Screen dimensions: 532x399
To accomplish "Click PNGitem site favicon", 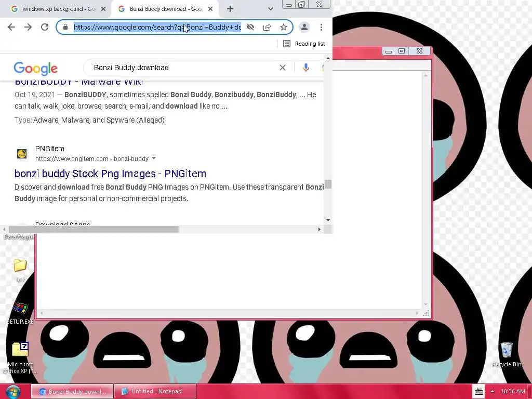I will coord(22,154).
